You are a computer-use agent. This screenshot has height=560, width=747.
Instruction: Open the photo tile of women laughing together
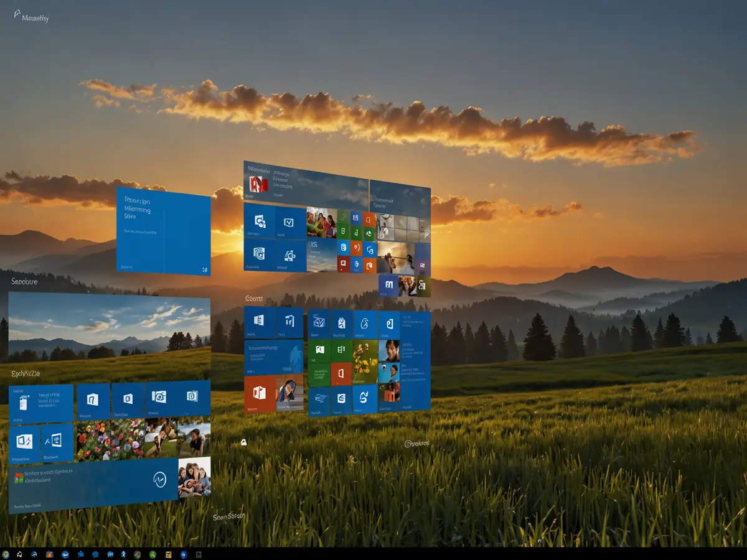(x=321, y=223)
